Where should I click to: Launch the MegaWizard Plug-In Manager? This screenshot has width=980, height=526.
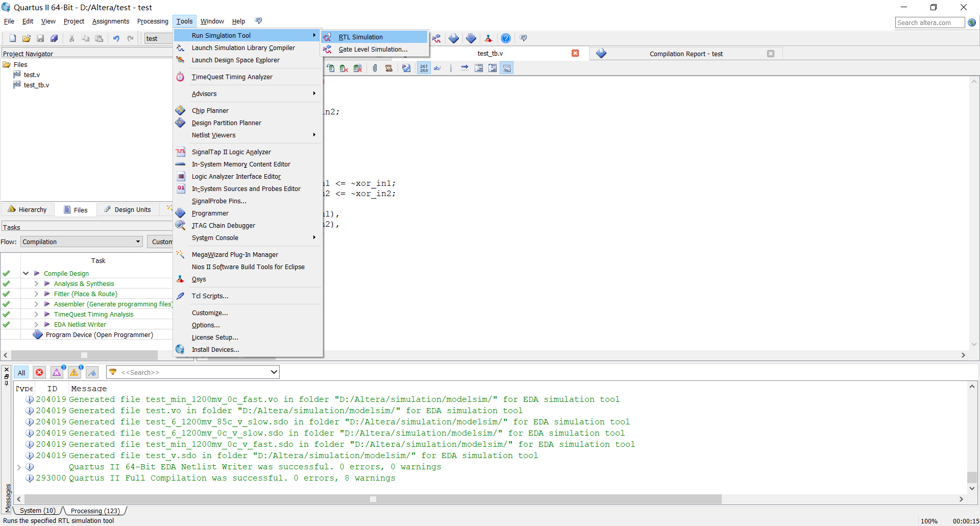(235, 254)
